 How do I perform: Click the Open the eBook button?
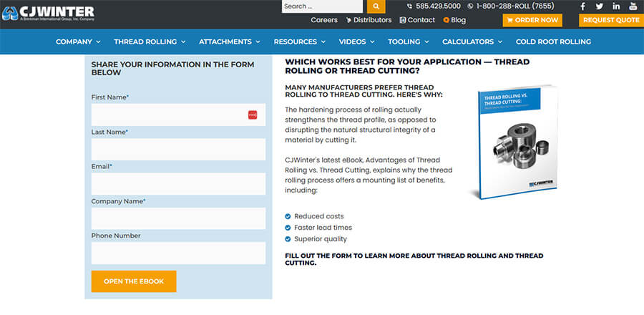tap(134, 281)
